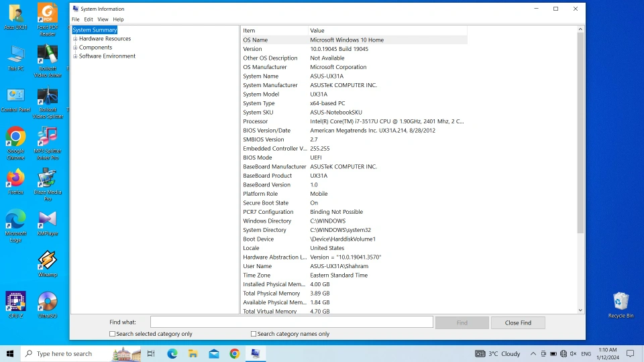
Task: Open the Help menu
Action: point(118,19)
